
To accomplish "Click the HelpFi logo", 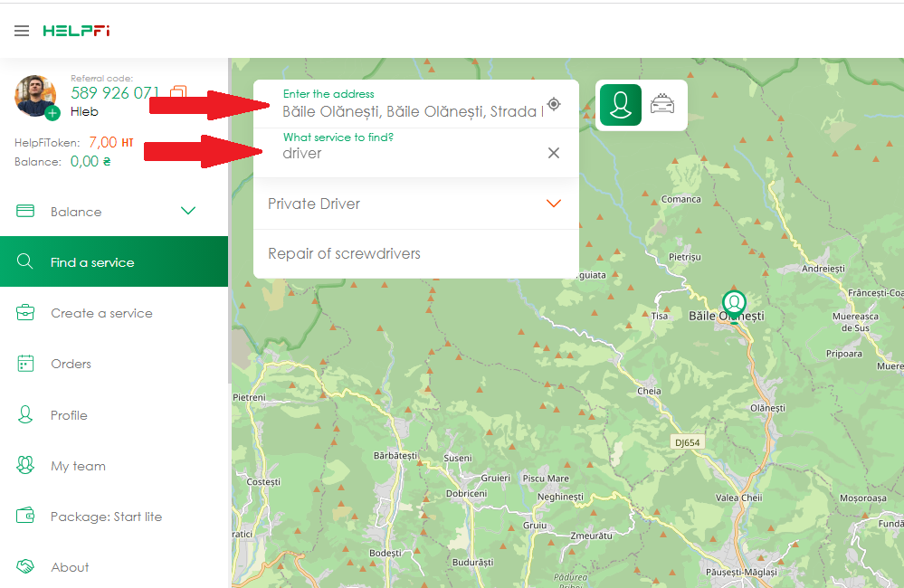I will tap(76, 31).
